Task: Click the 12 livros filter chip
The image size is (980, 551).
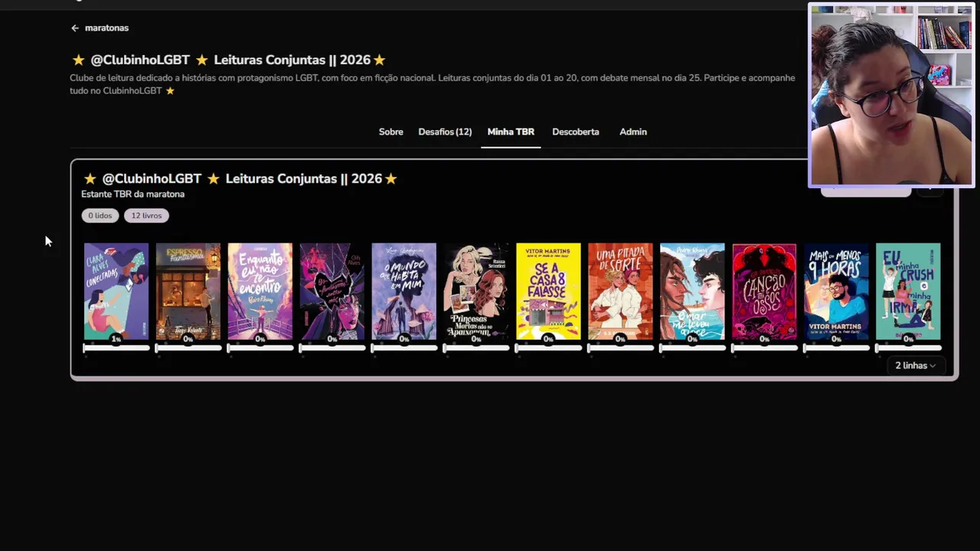Action: point(146,216)
